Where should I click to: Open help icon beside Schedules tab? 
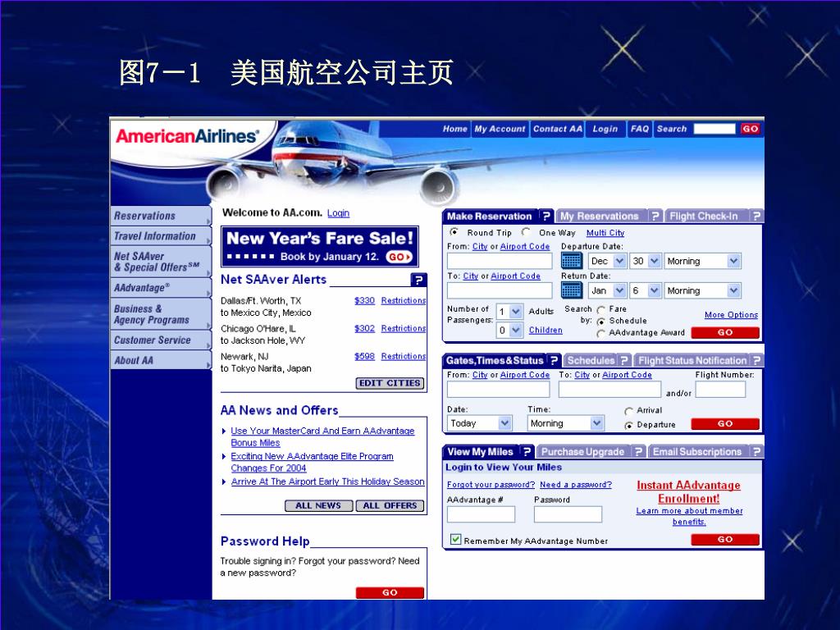[624, 360]
